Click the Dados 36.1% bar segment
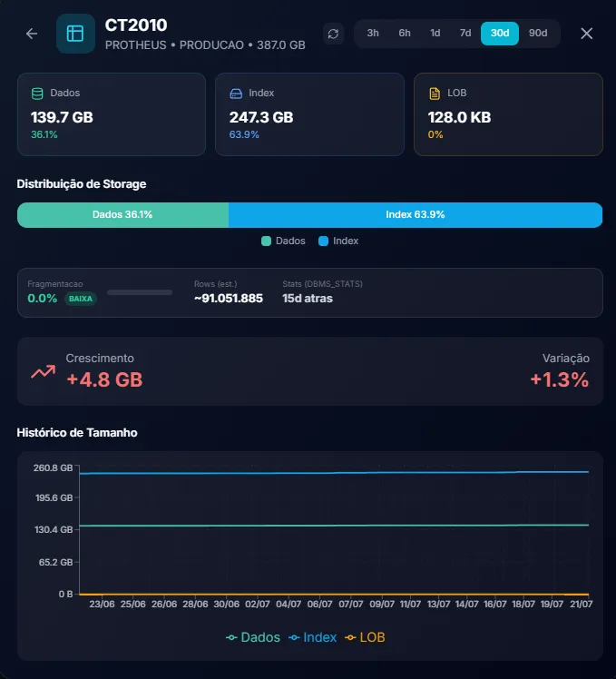Viewport: 616px width, 679px height. click(x=123, y=215)
